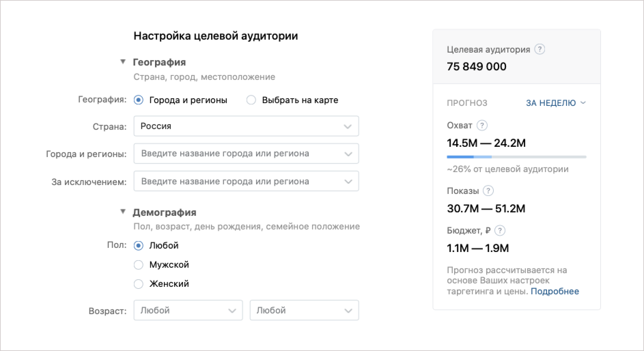Collapse the География section triangle
The width and height of the screenshot is (644, 351).
pos(123,61)
